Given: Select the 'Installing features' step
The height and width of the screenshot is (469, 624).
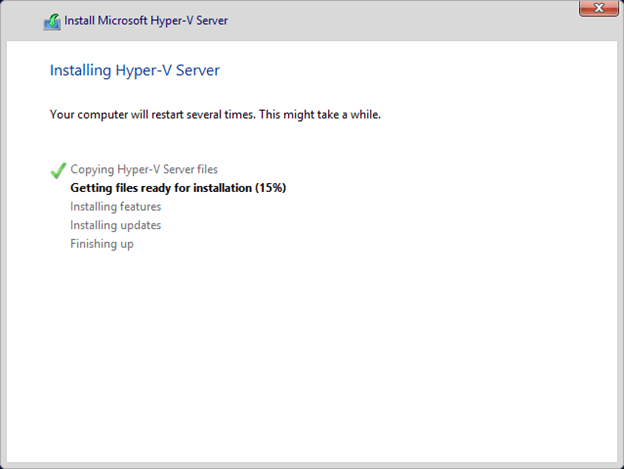Looking at the screenshot, I should (x=115, y=206).
